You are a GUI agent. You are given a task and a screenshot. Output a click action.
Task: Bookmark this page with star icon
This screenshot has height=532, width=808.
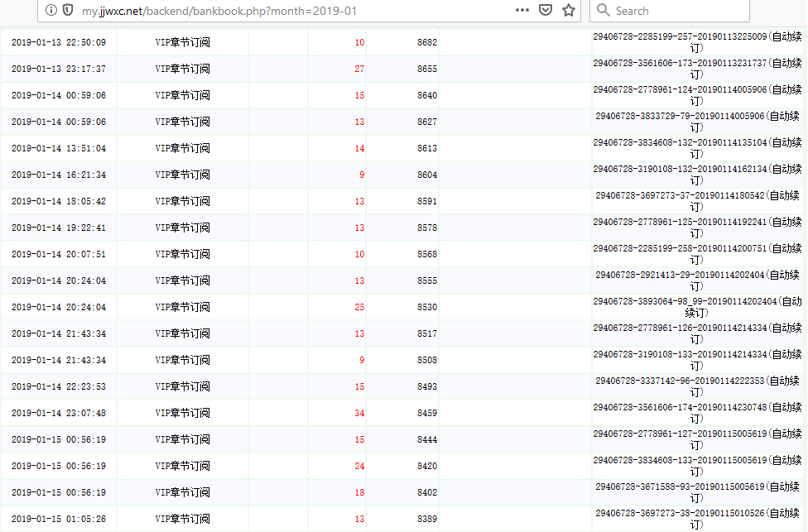[x=569, y=10]
